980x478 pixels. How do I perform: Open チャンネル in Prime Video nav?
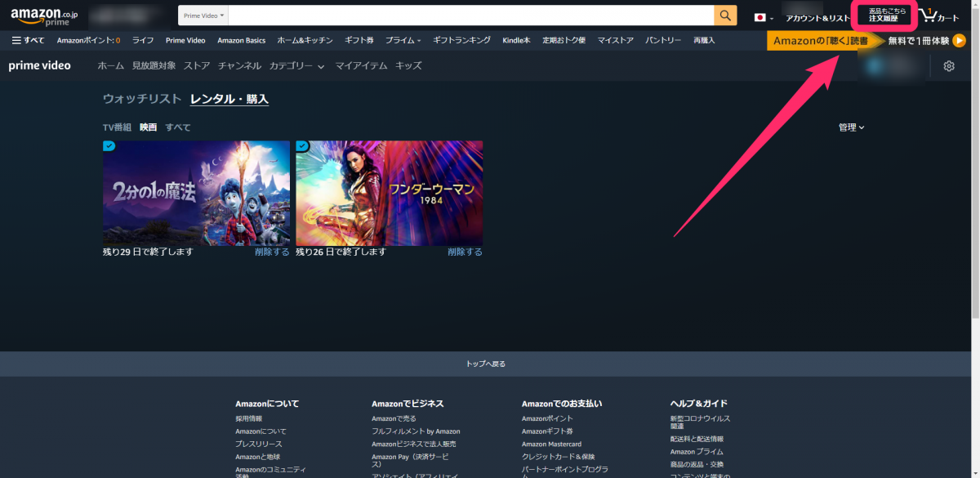point(239,66)
